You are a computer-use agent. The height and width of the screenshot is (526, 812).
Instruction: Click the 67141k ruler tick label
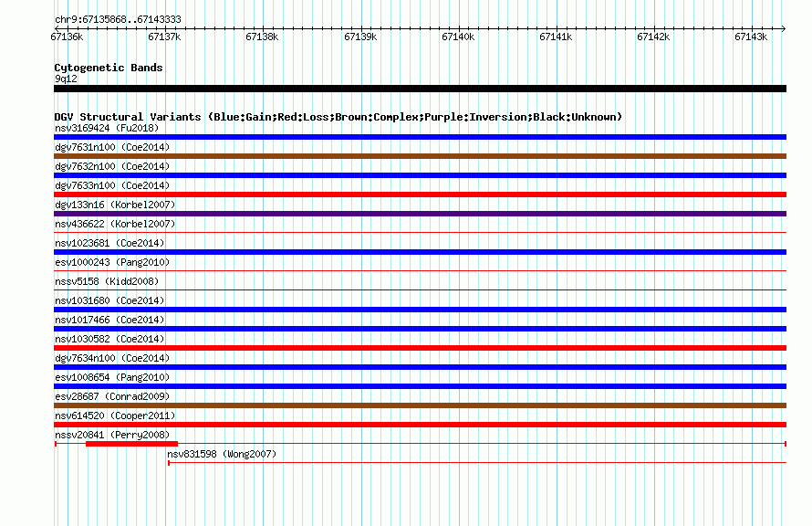pos(556,37)
